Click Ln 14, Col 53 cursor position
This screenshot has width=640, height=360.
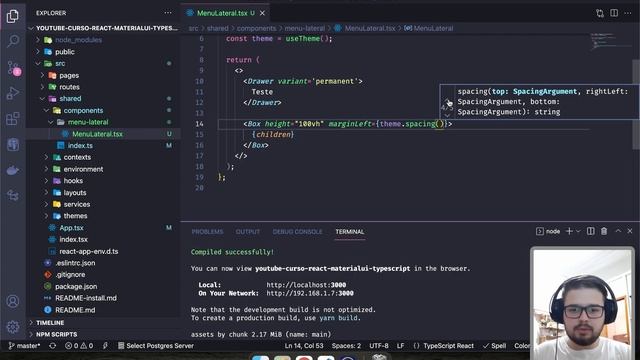pyautogui.click(x=304, y=346)
